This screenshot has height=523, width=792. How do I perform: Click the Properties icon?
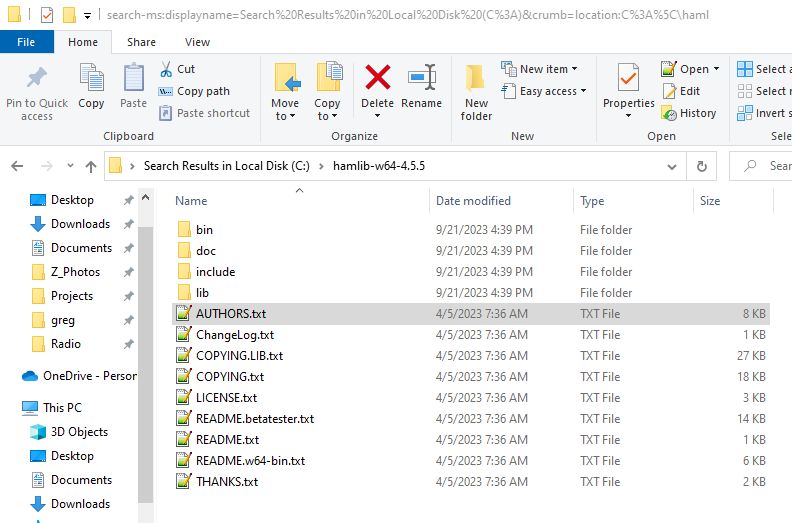(x=628, y=78)
